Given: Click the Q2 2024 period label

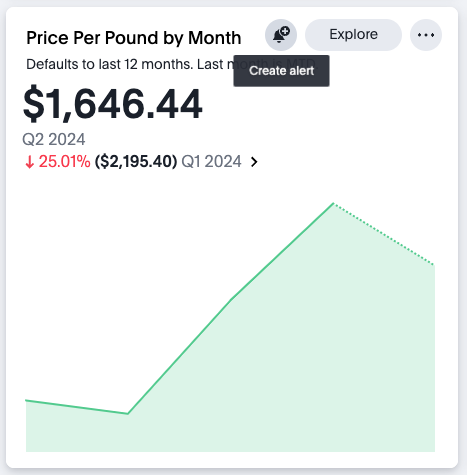Looking at the screenshot, I should coord(54,139).
